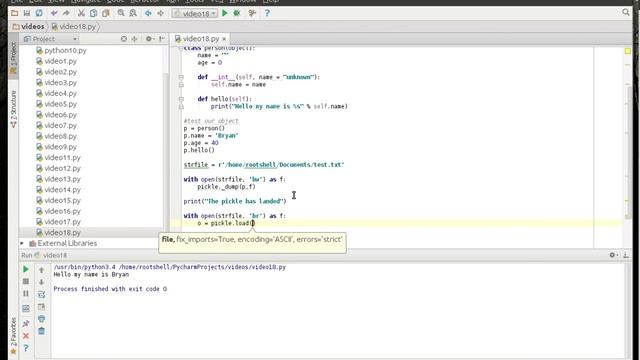
Task: Move up stack trace with up arrow
Action: coord(41,270)
